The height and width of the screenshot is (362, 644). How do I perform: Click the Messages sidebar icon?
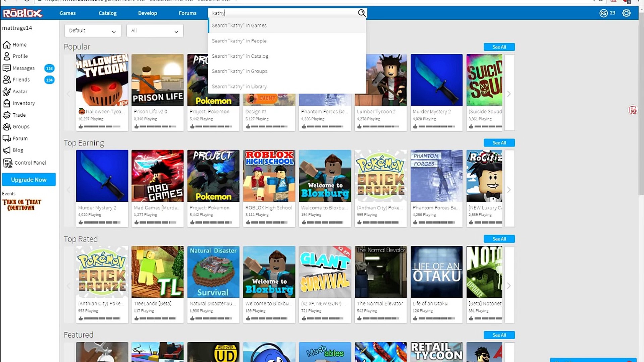7,68
